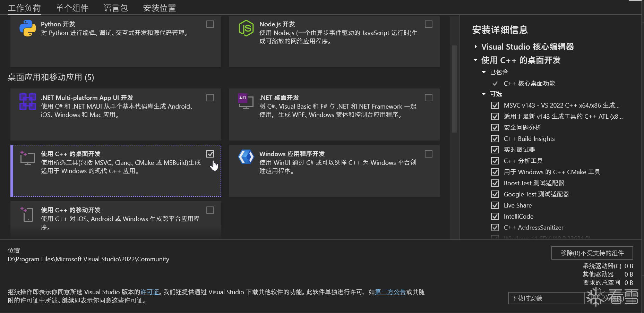Collapse the 可选 section
The width and height of the screenshot is (644, 313).
[484, 94]
